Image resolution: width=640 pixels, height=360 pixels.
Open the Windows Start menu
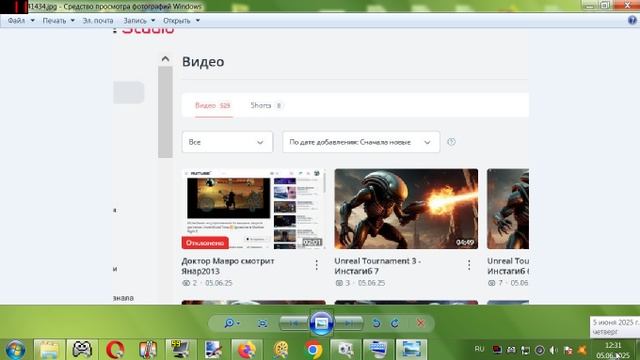(x=16, y=350)
